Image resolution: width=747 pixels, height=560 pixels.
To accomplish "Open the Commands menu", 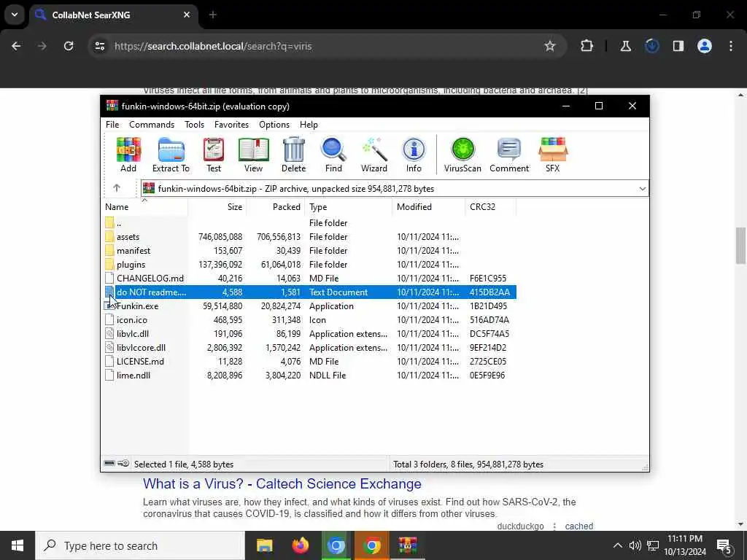I will coord(152,124).
